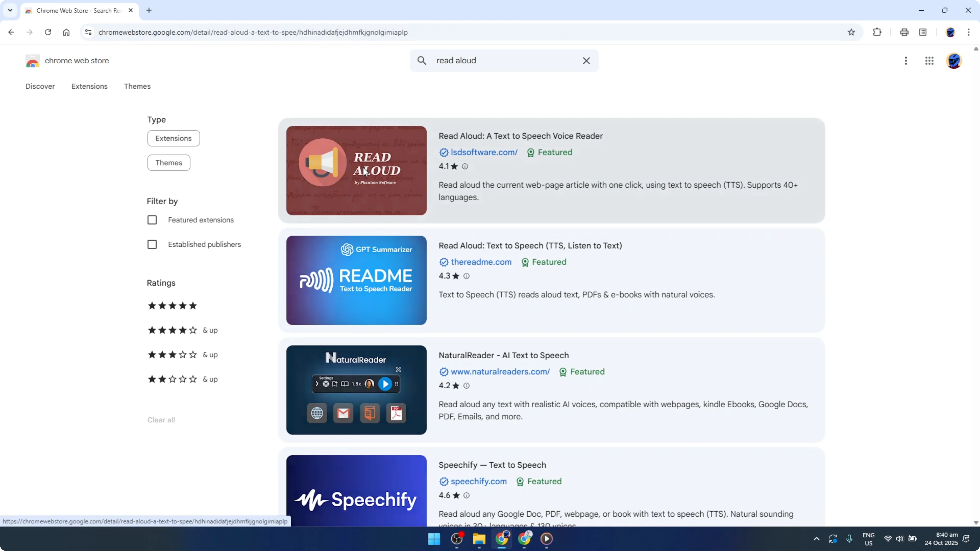The image size is (980, 551).
Task: Click Clear all filters
Action: pos(161,420)
